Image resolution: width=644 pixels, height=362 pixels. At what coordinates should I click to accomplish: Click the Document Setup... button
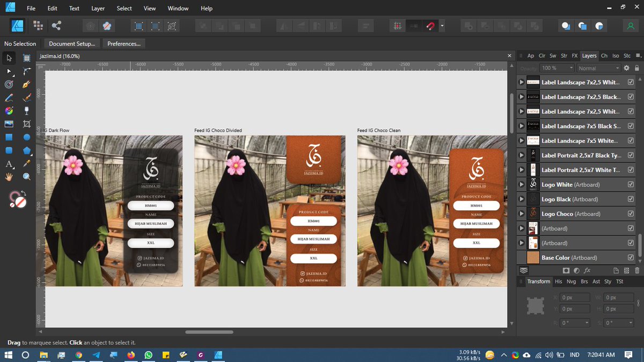[x=72, y=43]
